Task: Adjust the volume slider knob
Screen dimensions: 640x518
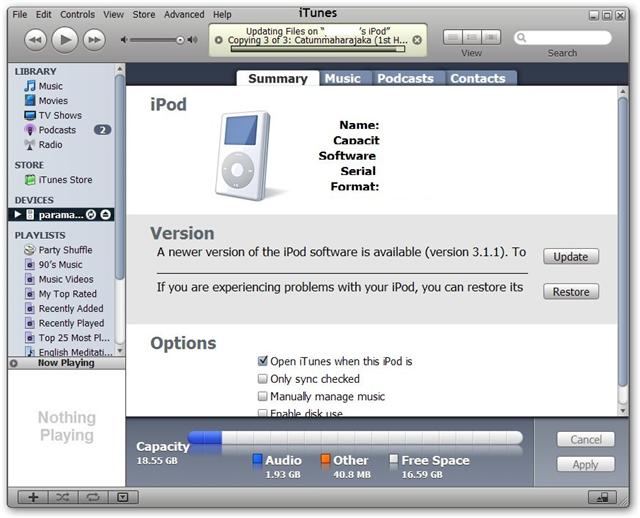Action: [181, 40]
